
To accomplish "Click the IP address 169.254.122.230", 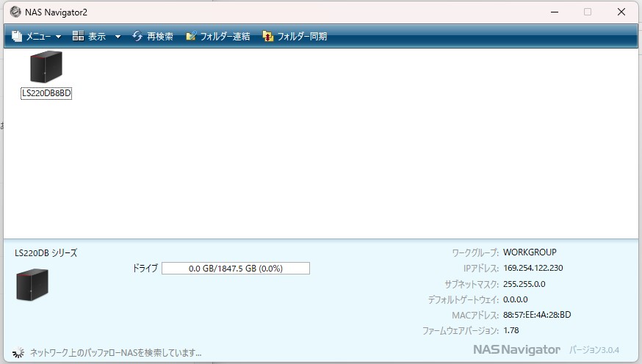I will tap(533, 268).
